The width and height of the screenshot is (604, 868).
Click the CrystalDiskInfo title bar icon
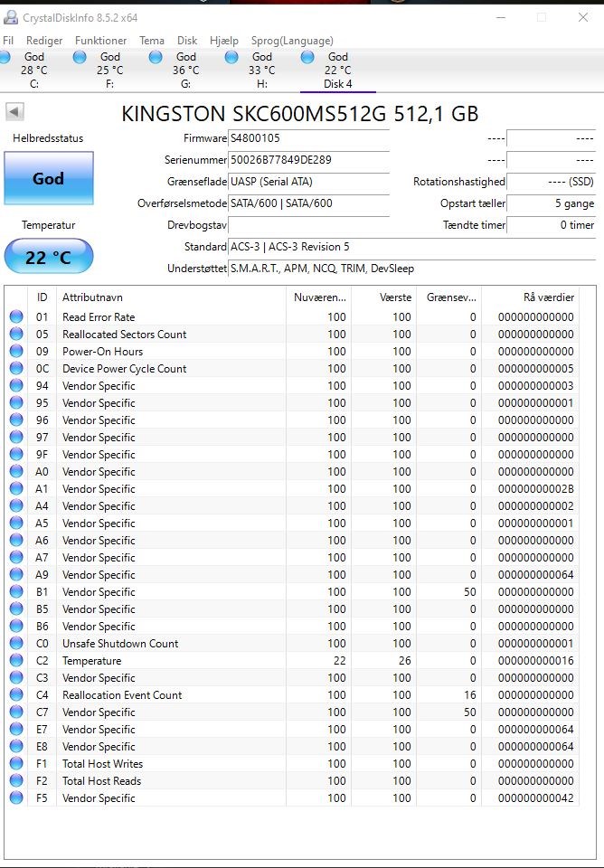(10, 18)
